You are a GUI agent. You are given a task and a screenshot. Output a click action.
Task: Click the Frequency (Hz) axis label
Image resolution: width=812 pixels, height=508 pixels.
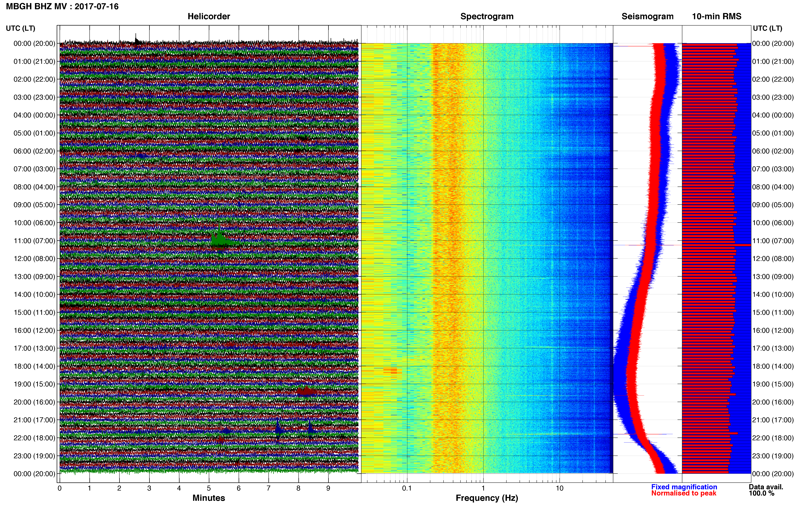point(487,498)
